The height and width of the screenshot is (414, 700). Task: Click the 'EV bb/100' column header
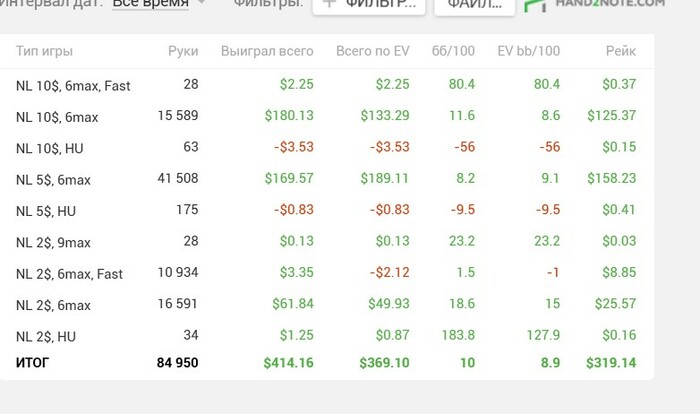click(x=529, y=51)
